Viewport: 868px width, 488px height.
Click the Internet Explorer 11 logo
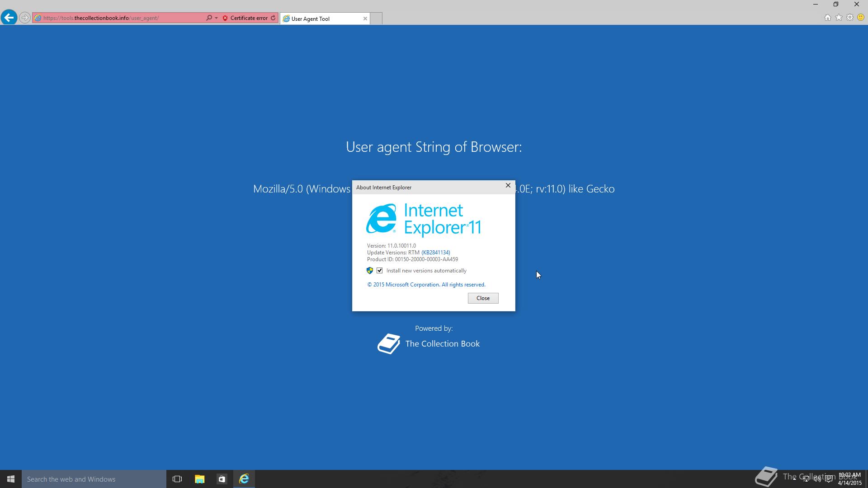coord(424,220)
